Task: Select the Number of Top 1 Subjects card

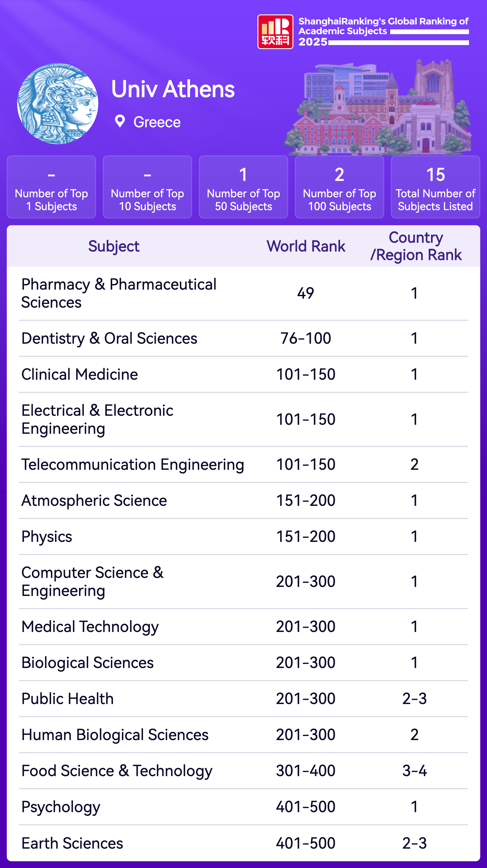Action: coord(51,187)
